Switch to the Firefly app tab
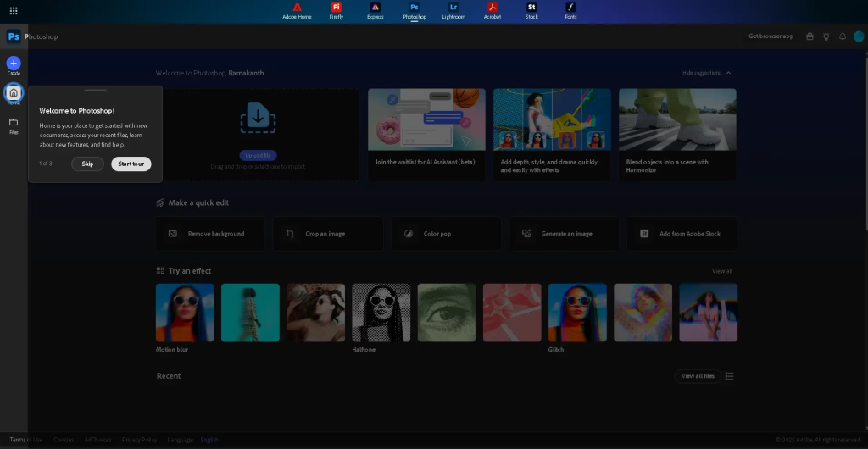This screenshot has width=868, height=449. pos(337,11)
